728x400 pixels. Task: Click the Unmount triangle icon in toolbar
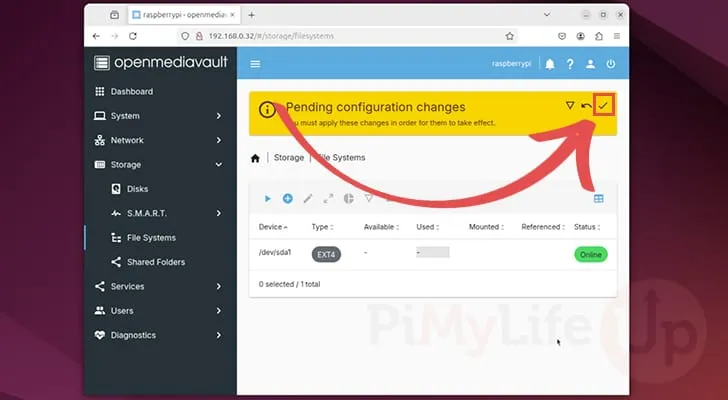[x=369, y=198]
